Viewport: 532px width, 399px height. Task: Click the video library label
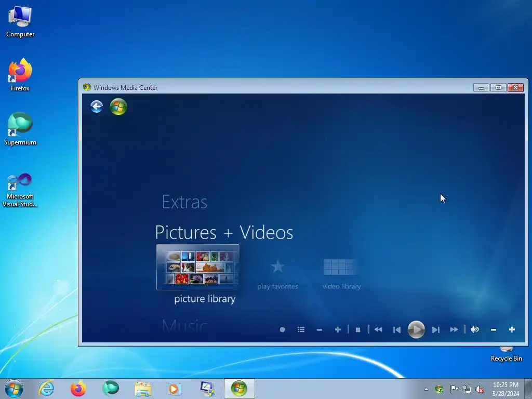342,286
